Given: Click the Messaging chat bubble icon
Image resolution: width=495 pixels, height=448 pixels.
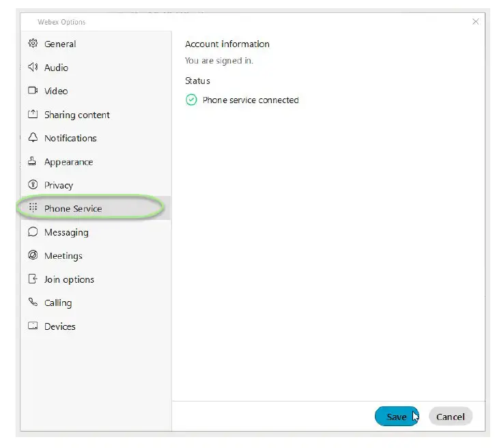Looking at the screenshot, I should (x=33, y=232).
